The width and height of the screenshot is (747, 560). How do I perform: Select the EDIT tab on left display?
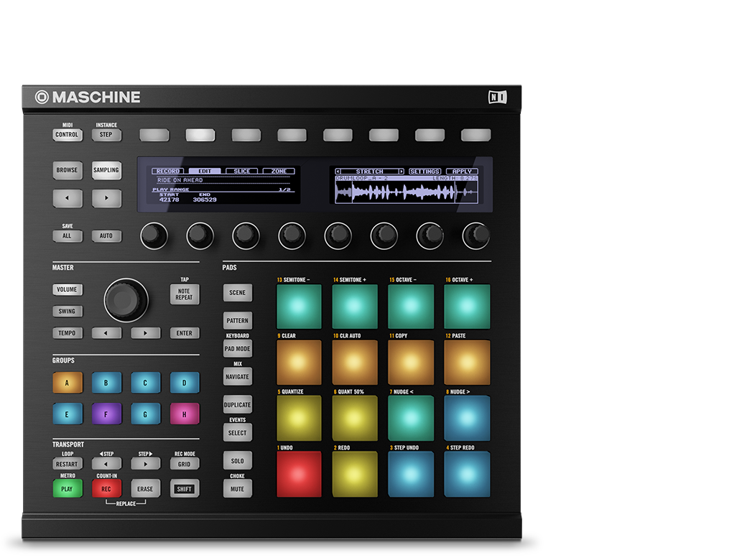coord(205,171)
